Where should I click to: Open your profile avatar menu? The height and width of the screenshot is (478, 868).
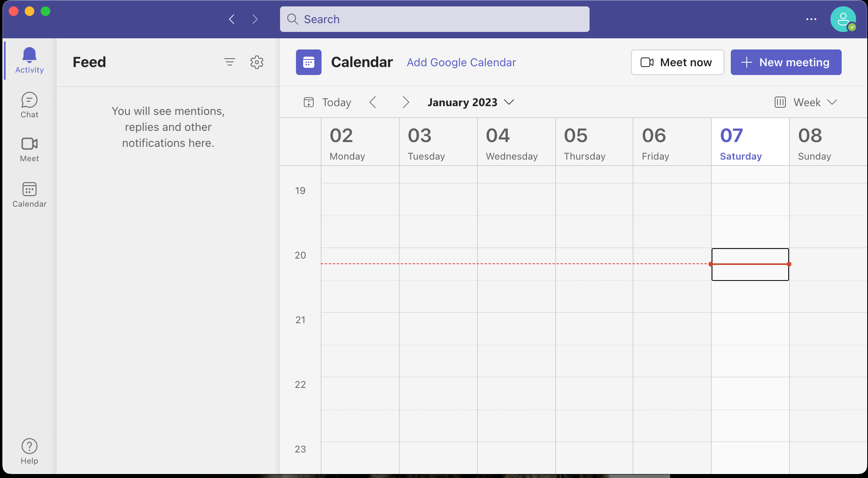click(x=843, y=19)
